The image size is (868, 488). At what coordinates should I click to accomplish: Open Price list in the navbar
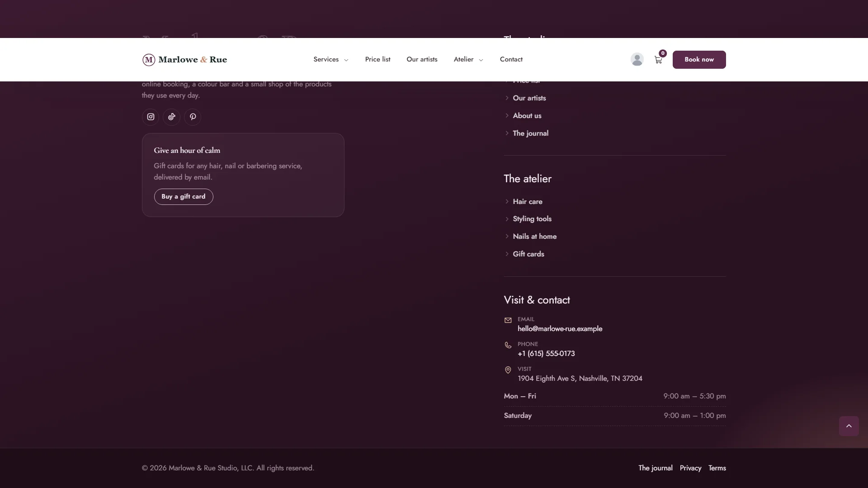[x=377, y=59]
